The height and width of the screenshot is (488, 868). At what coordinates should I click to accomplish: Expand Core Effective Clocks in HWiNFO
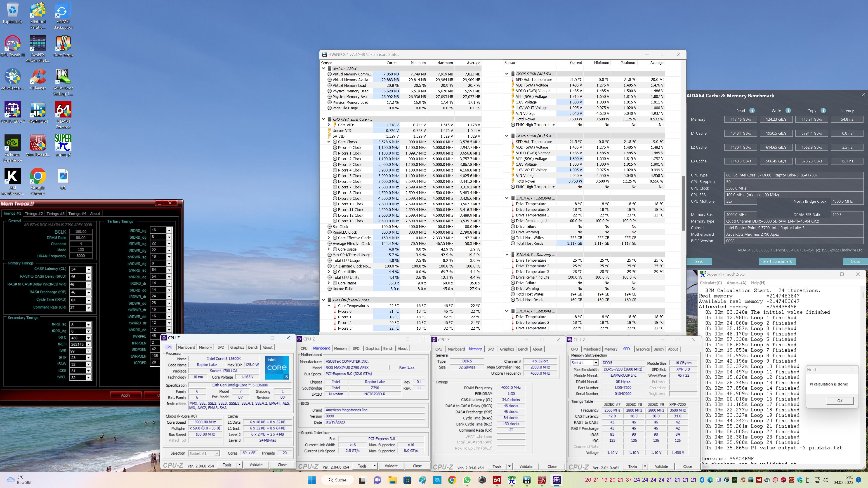[x=329, y=238]
